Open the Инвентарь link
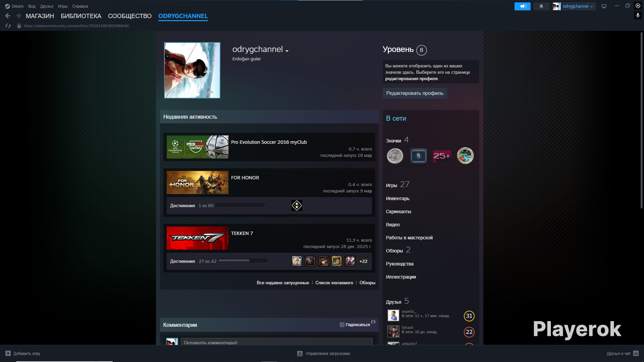Screen dimensions: 644x362 (x=398, y=198)
